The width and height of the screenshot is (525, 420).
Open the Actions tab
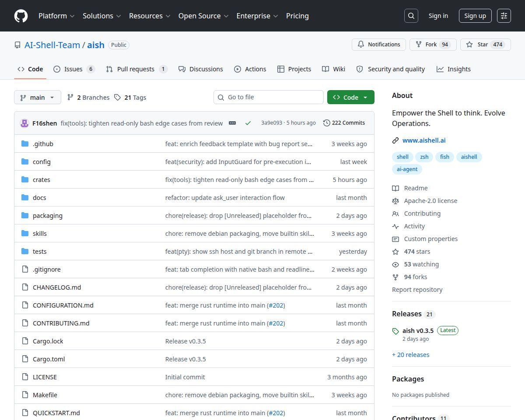point(250,69)
